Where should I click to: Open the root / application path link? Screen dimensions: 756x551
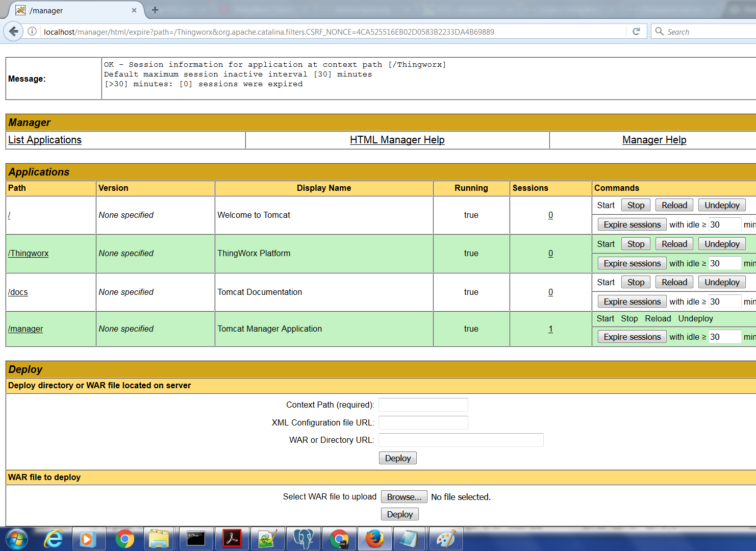click(9, 215)
